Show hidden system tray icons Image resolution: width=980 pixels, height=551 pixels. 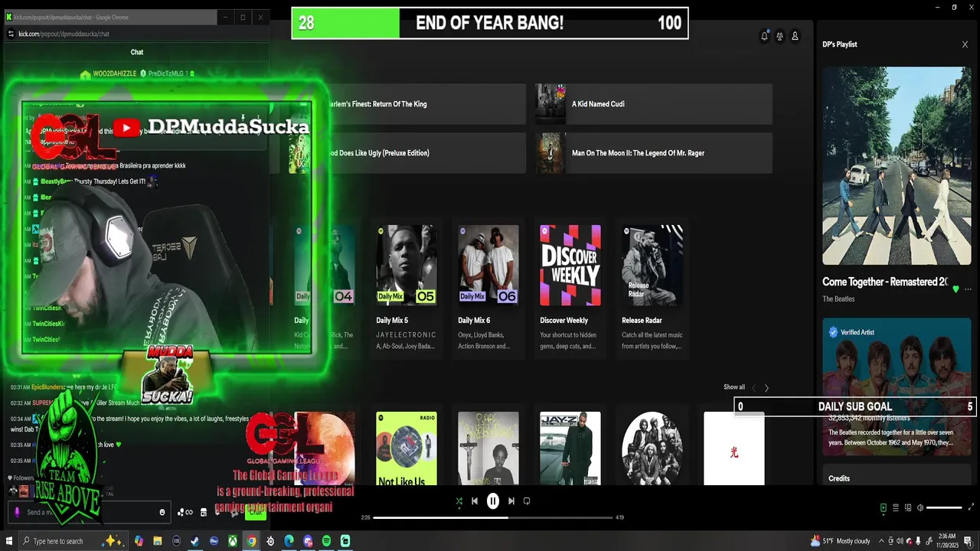click(x=881, y=541)
